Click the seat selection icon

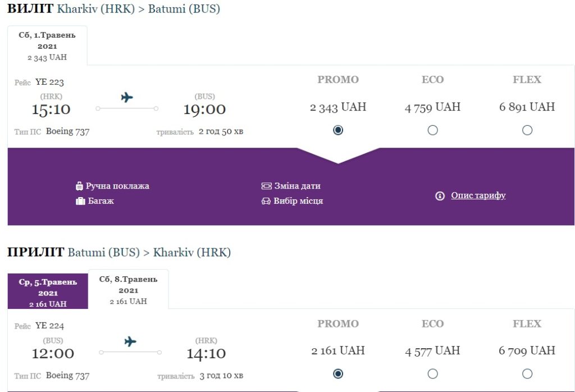coord(266,201)
